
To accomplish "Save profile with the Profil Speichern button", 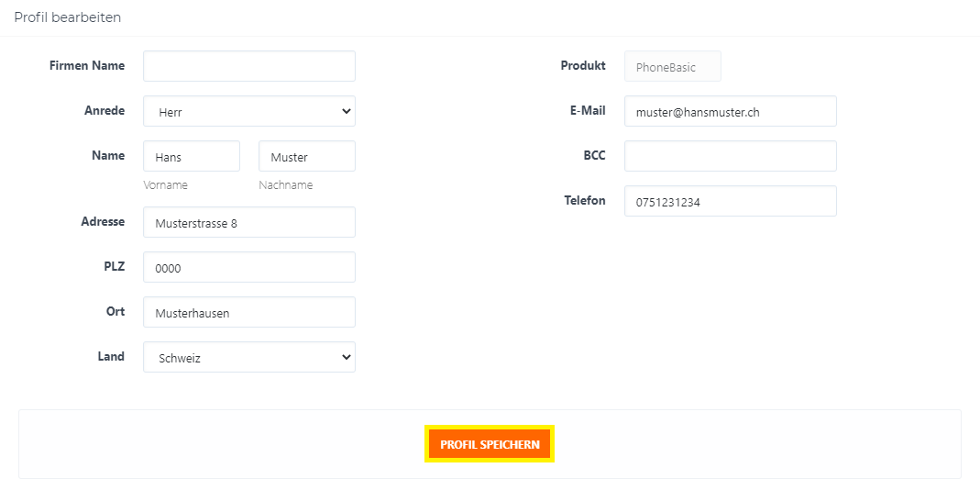I will [490, 445].
